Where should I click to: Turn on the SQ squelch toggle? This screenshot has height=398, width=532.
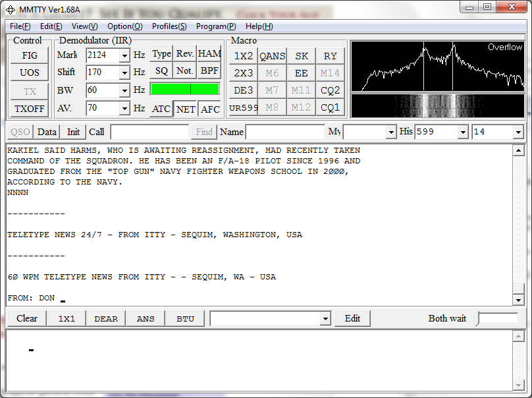pos(161,71)
